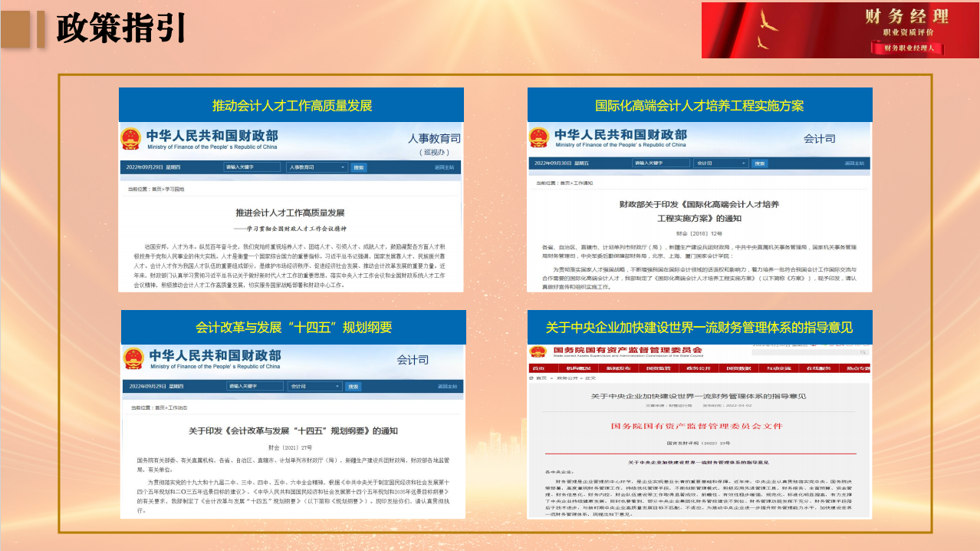
Task: Click the header 关于中央企业加快建设世界一流财务管理体系的指导意见
Action: click(699, 328)
